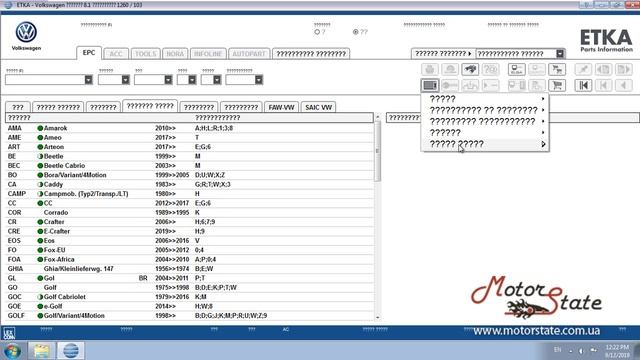
Task: Click the monitor ELSA icon button
Action: (516, 69)
